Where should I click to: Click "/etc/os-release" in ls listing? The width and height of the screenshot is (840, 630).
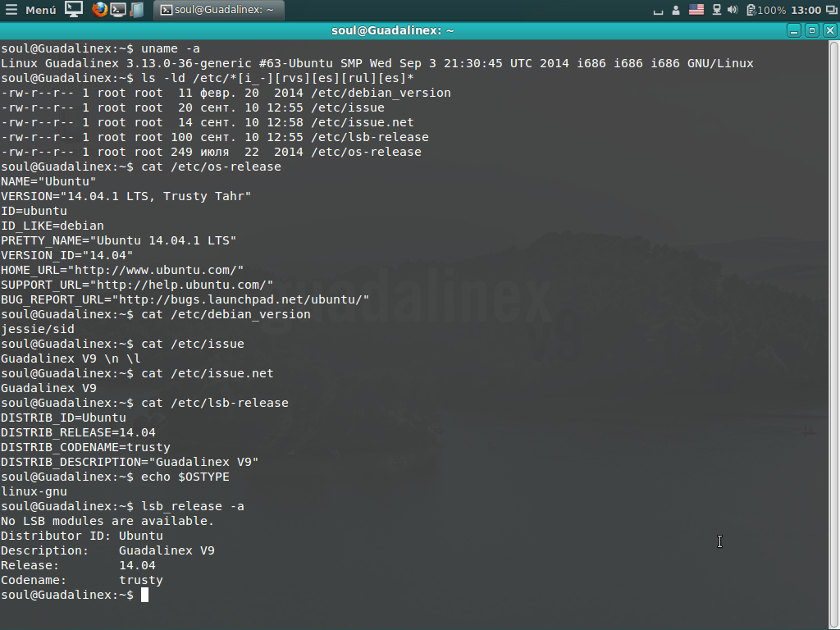tap(366, 152)
